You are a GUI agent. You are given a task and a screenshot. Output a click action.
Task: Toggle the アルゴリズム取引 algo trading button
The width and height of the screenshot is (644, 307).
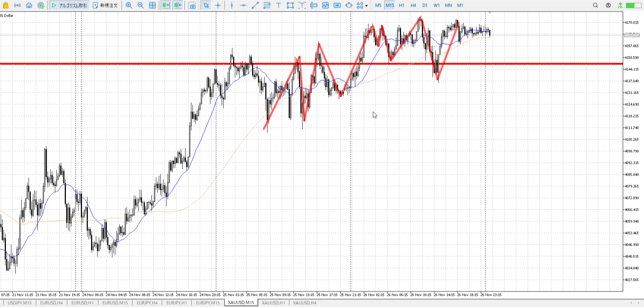[70, 5]
